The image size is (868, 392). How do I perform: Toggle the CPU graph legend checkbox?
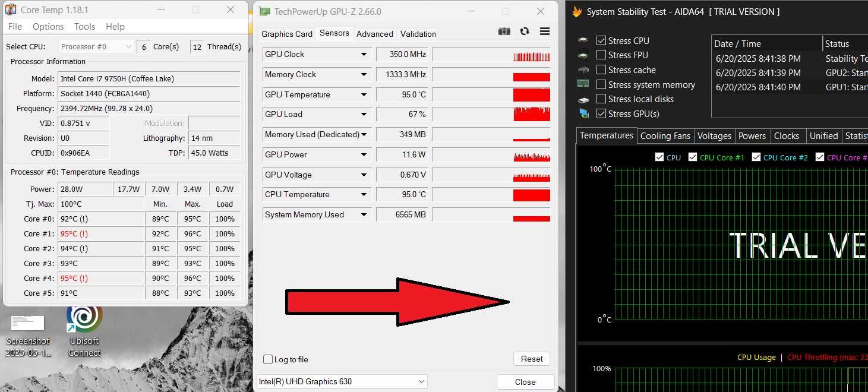pos(659,157)
